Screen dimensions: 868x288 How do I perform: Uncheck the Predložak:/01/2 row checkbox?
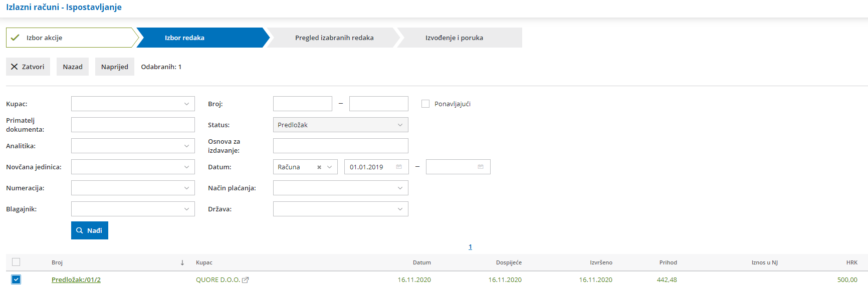[16, 279]
